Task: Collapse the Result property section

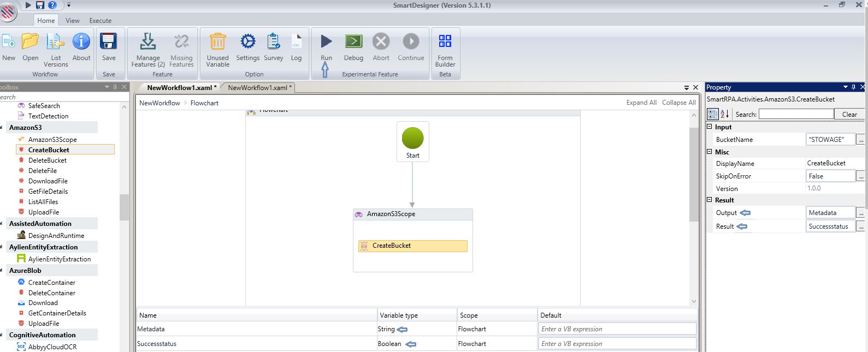Action: pyautogui.click(x=710, y=200)
